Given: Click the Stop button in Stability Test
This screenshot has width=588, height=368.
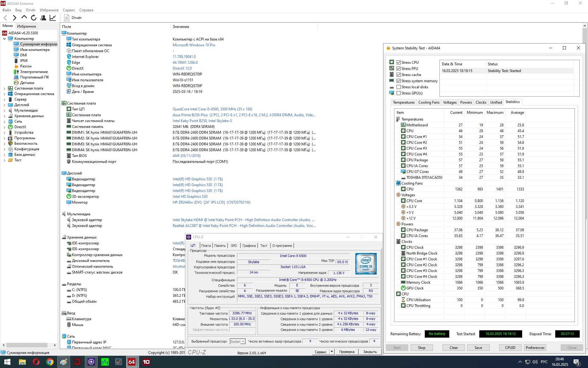Looking at the screenshot, I should point(421,347).
